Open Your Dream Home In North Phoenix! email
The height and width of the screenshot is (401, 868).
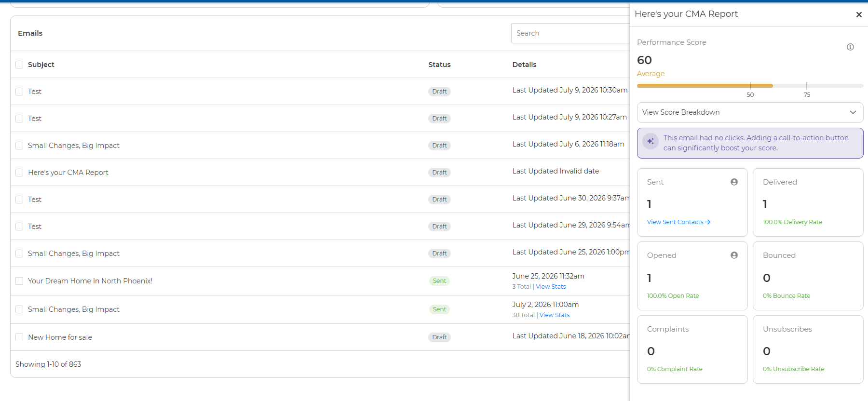[x=90, y=281]
